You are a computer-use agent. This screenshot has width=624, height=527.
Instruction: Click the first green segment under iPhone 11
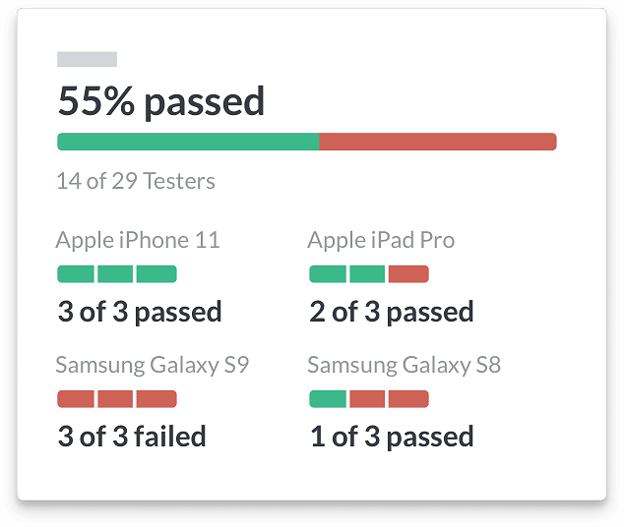click(x=76, y=274)
